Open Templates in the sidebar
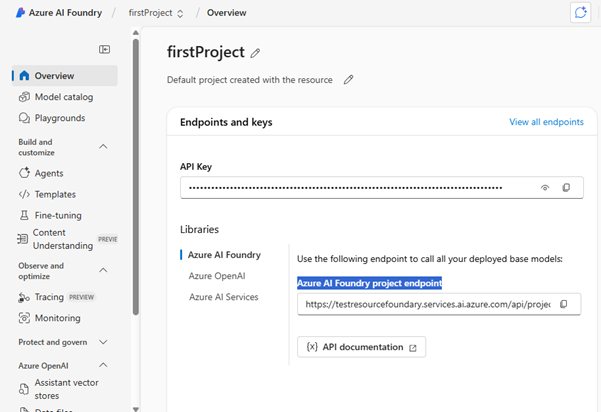The image size is (601, 412). 55,194
